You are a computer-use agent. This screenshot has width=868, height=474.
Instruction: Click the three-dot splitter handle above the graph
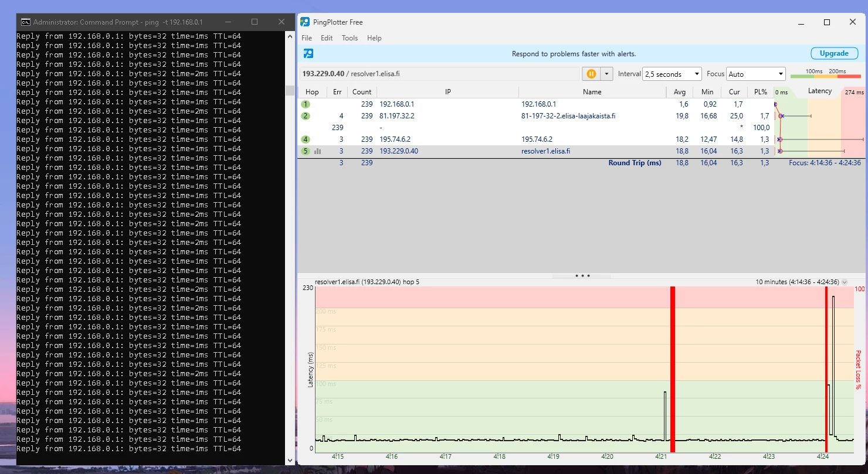point(582,275)
